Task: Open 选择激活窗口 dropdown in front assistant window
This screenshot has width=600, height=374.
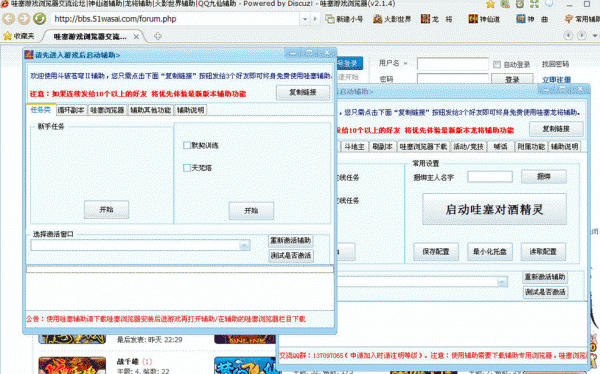Action: pyautogui.click(x=245, y=245)
